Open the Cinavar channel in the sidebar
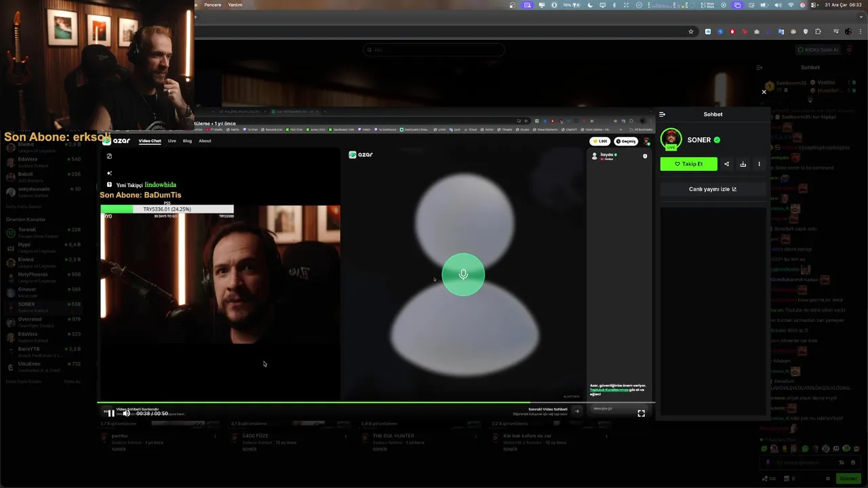Screen dimensions: 868x488 [43, 291]
